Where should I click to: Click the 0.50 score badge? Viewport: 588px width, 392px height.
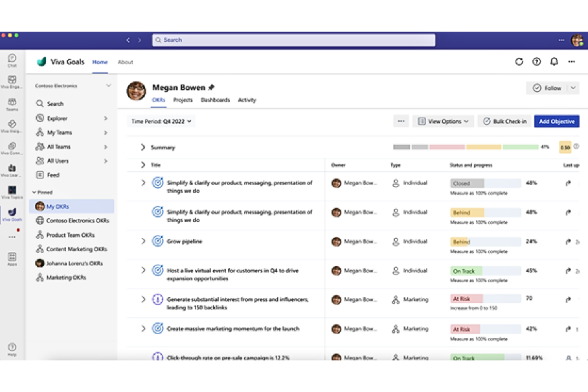565,147
